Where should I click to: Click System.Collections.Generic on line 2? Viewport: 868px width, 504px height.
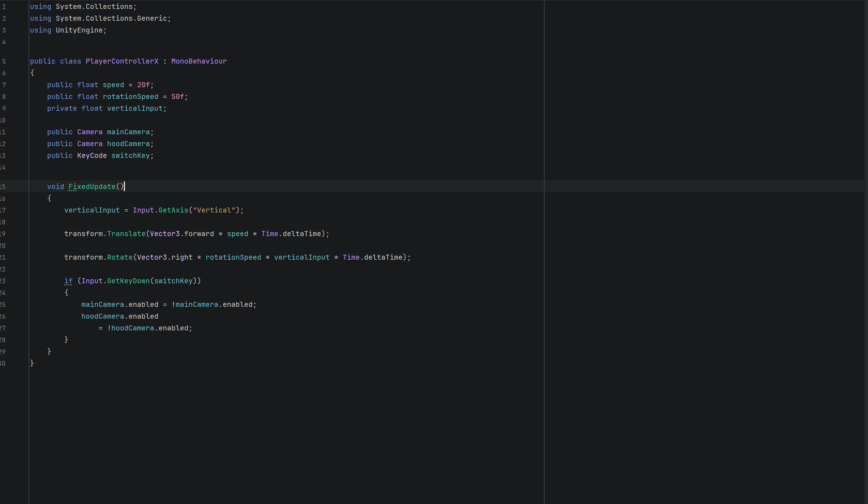coord(111,18)
